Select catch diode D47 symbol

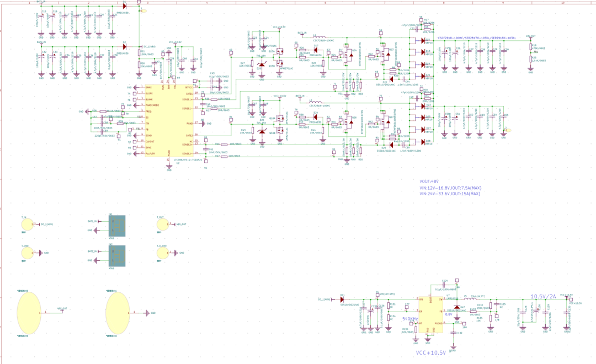point(456,307)
